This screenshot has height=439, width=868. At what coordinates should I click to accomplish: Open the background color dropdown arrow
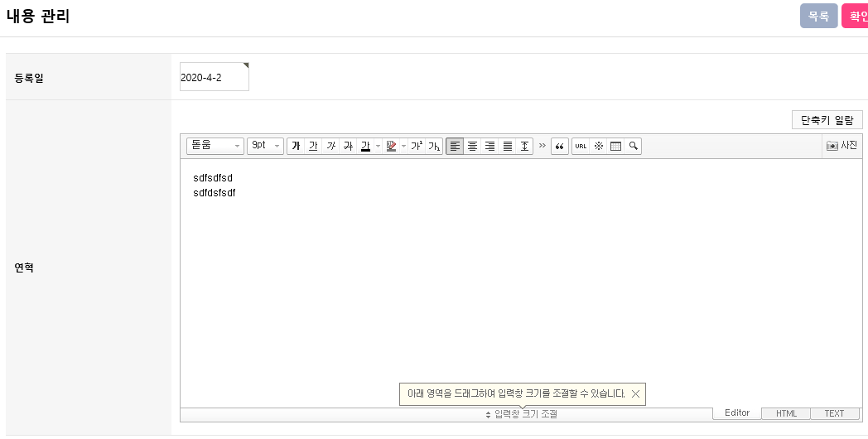pyautogui.click(x=403, y=146)
